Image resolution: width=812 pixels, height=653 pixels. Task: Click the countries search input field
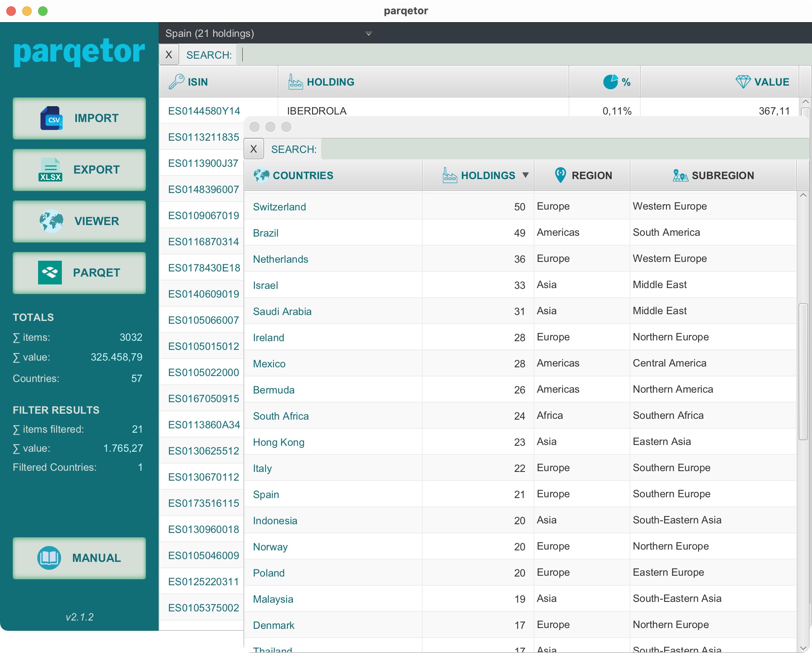pos(563,149)
